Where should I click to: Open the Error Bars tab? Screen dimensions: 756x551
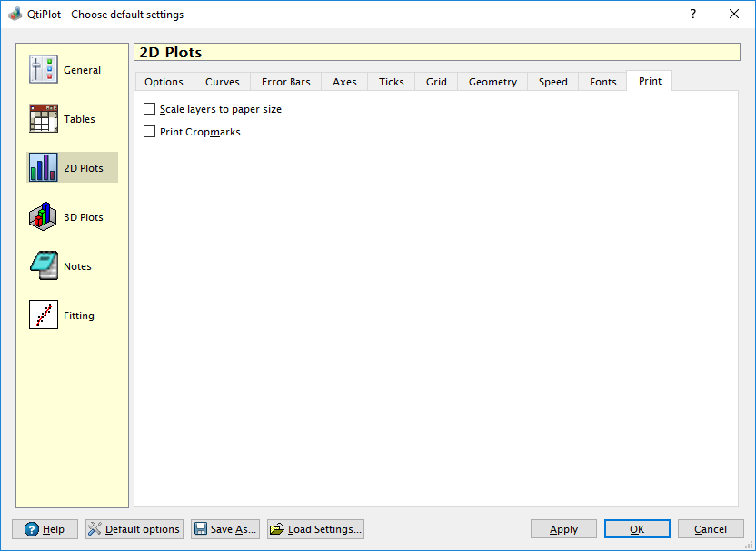point(286,82)
